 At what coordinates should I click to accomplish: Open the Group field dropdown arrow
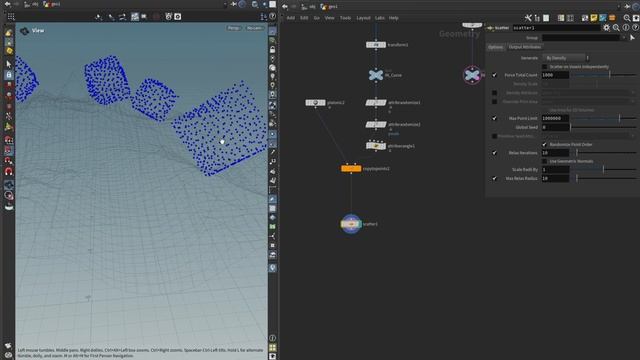tap(623, 38)
